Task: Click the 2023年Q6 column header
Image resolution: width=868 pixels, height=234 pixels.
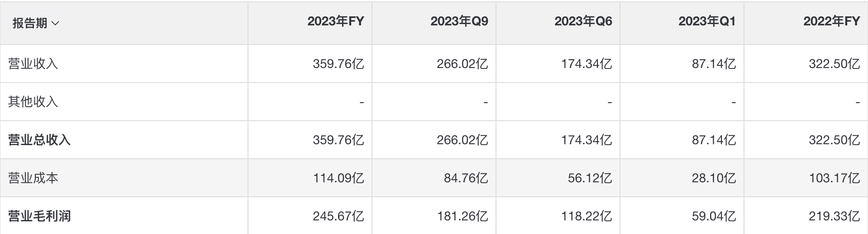Action: (x=583, y=21)
